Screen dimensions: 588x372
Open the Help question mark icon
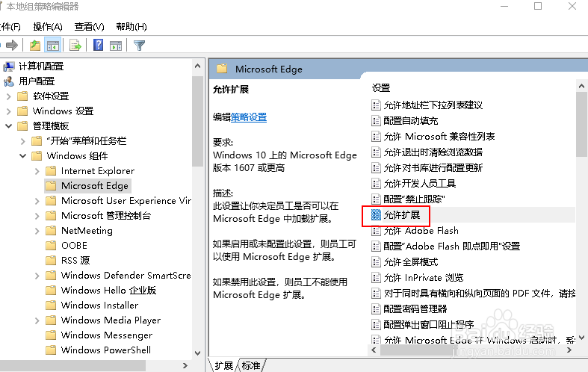99,46
